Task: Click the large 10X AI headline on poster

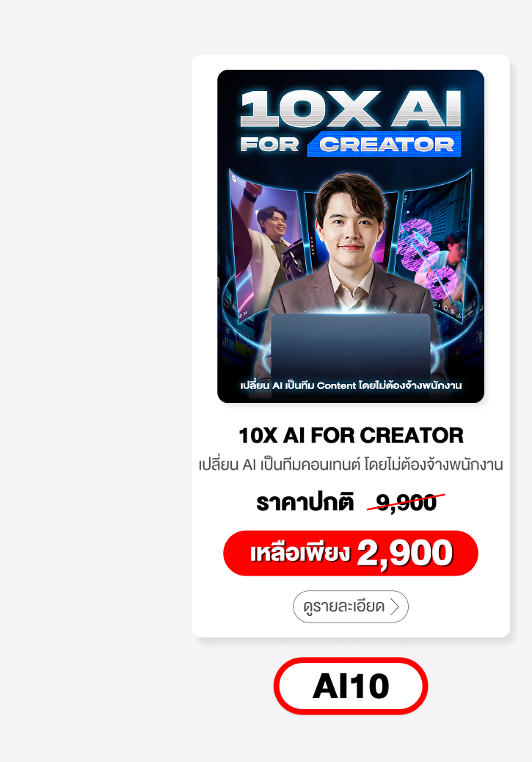Action: pyautogui.click(x=351, y=109)
